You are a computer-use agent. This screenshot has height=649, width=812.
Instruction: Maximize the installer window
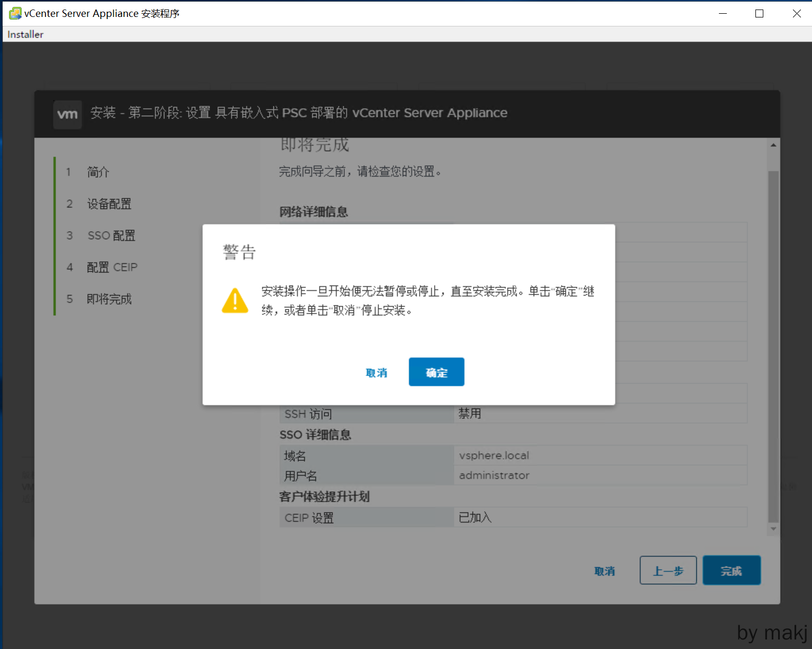coord(759,13)
